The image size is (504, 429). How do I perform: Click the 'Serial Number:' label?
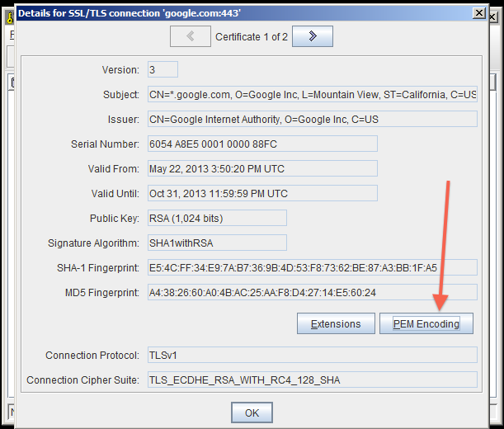105,144
